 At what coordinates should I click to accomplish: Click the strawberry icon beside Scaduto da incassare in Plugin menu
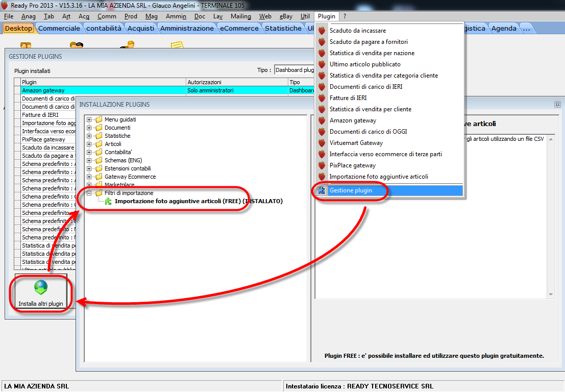(x=322, y=31)
